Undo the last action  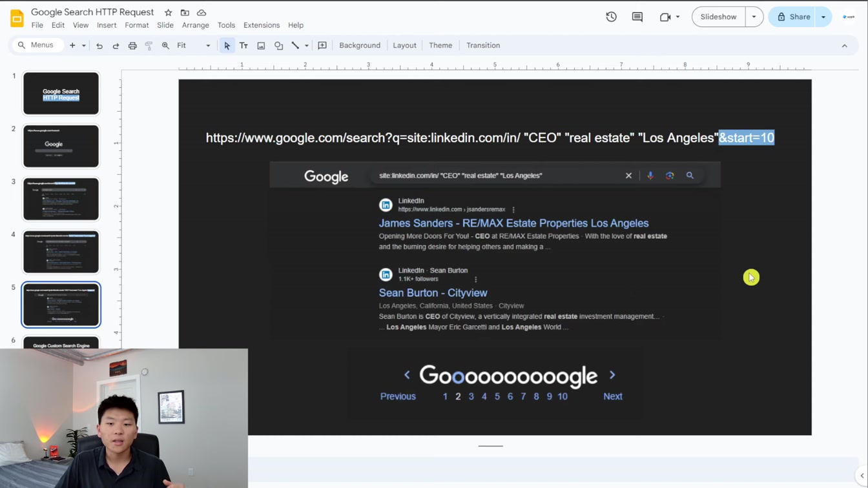pyautogui.click(x=99, y=45)
